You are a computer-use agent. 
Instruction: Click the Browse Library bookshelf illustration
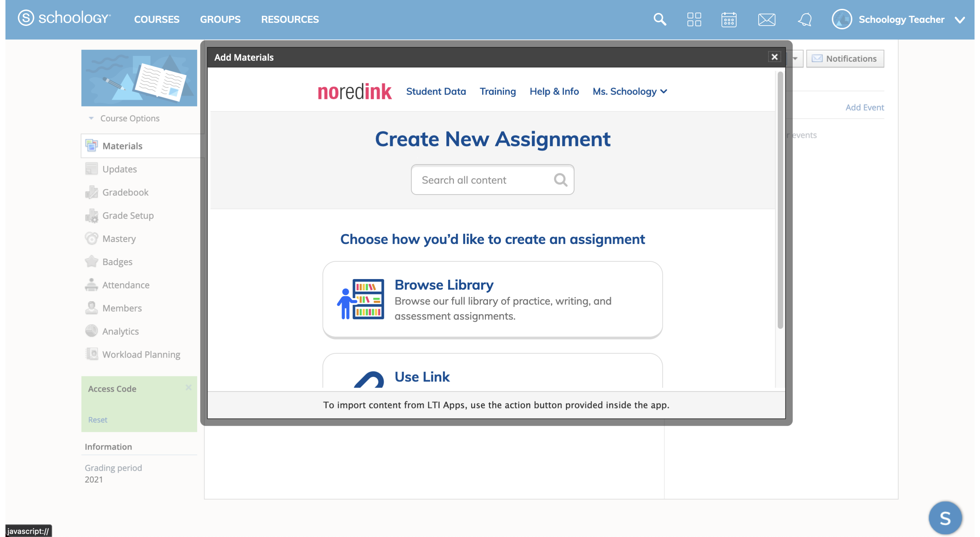click(361, 299)
